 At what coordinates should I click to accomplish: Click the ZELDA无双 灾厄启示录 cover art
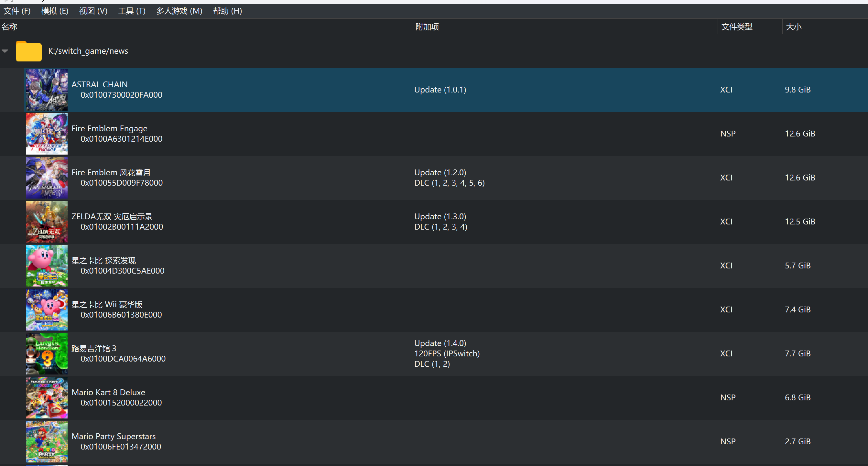pos(47,222)
